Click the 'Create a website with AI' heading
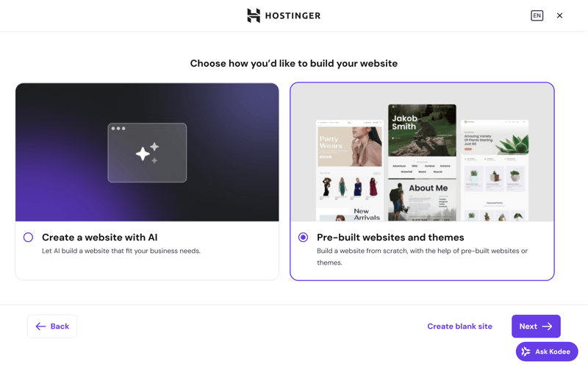 99,238
